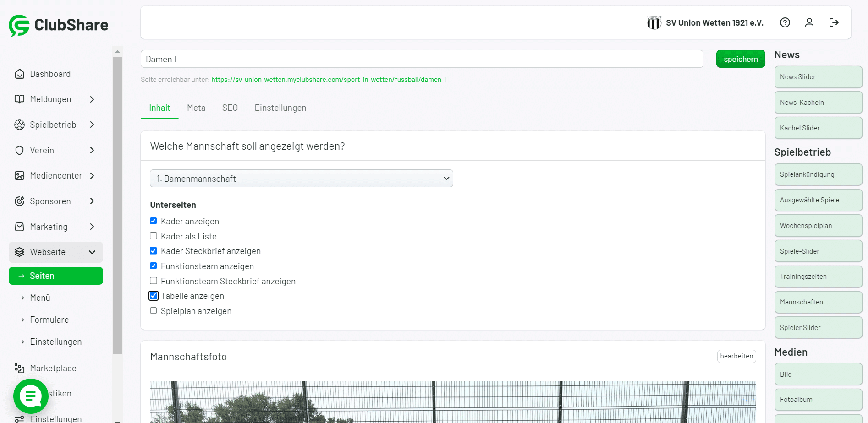Screen dimensions: 868x423
Task: Click the Sponsoren target icon
Action: click(19, 201)
